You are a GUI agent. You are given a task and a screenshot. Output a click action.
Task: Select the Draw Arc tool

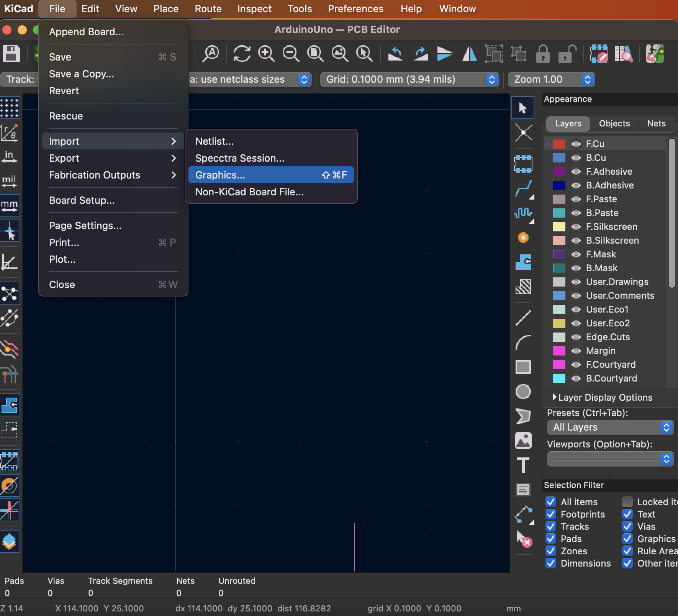[x=523, y=342]
